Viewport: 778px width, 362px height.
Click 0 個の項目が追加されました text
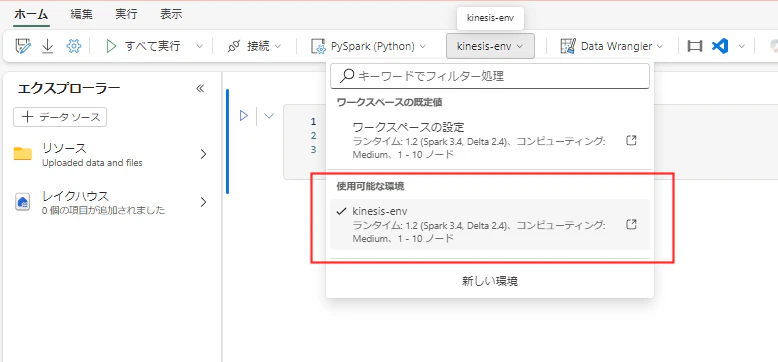click(x=104, y=210)
